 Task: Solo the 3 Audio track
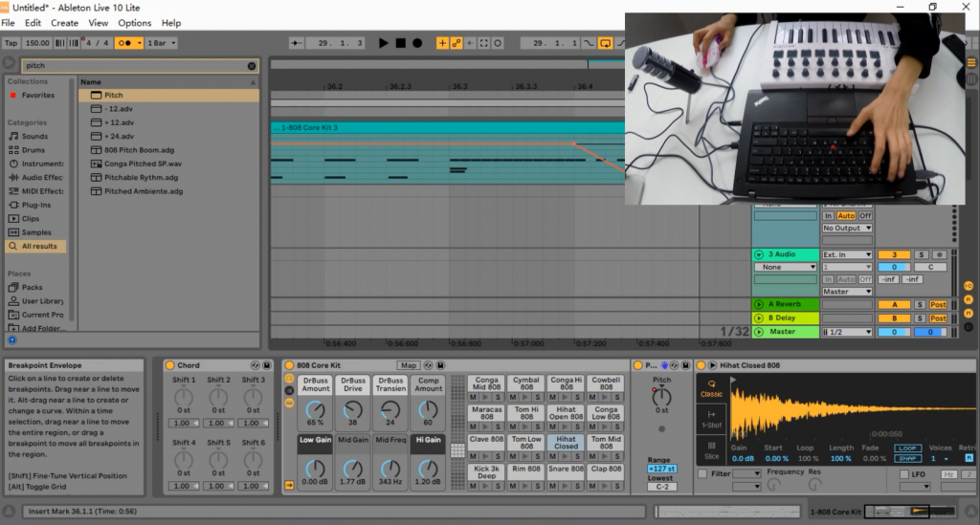(921, 254)
